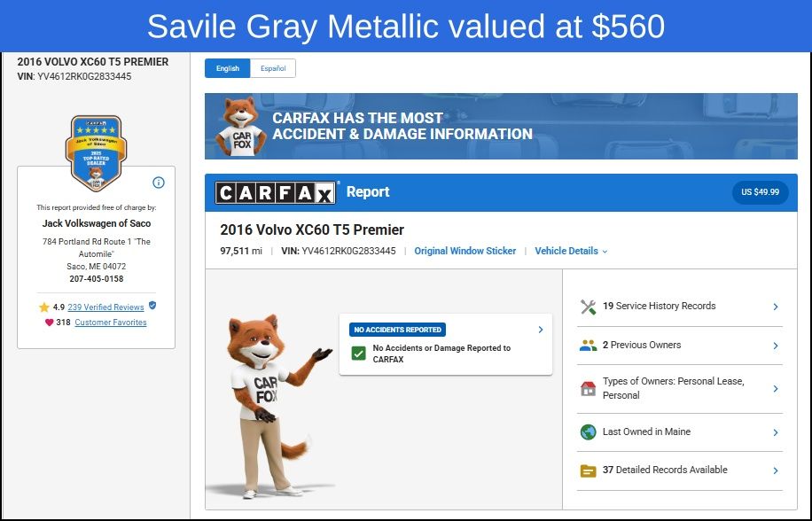812x521 pixels.
Task: Click the CARFAX logo in report header
Action: (275, 193)
